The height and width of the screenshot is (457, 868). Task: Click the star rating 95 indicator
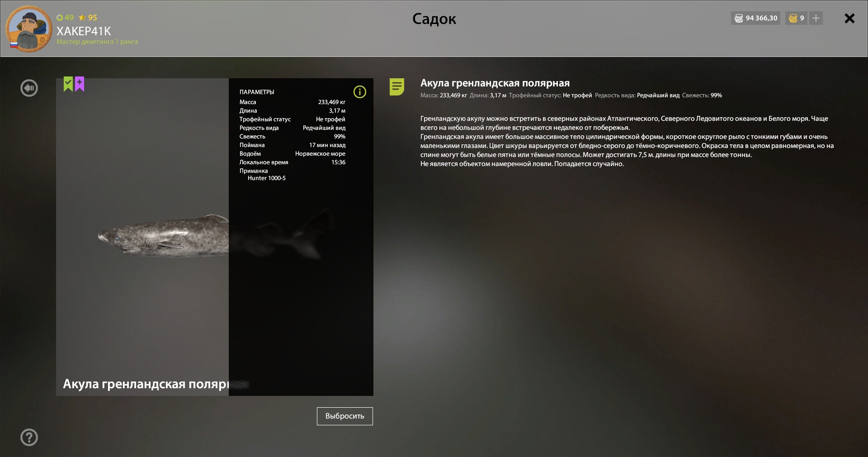(x=88, y=18)
